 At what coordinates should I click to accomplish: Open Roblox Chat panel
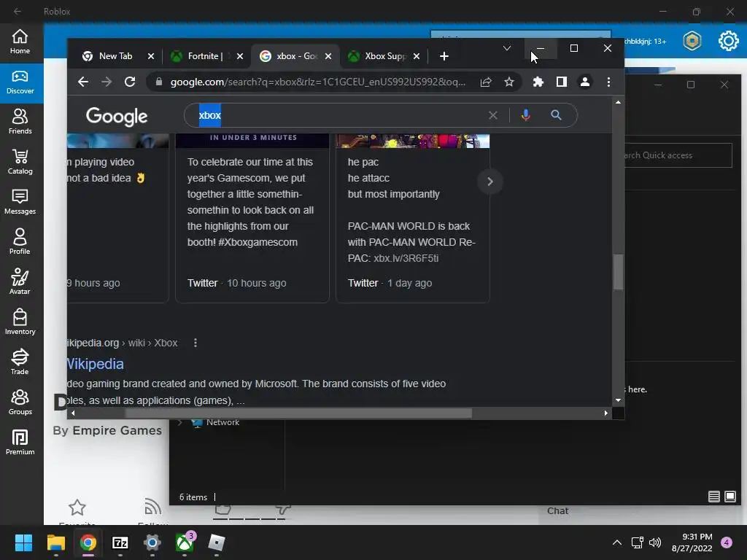click(557, 511)
